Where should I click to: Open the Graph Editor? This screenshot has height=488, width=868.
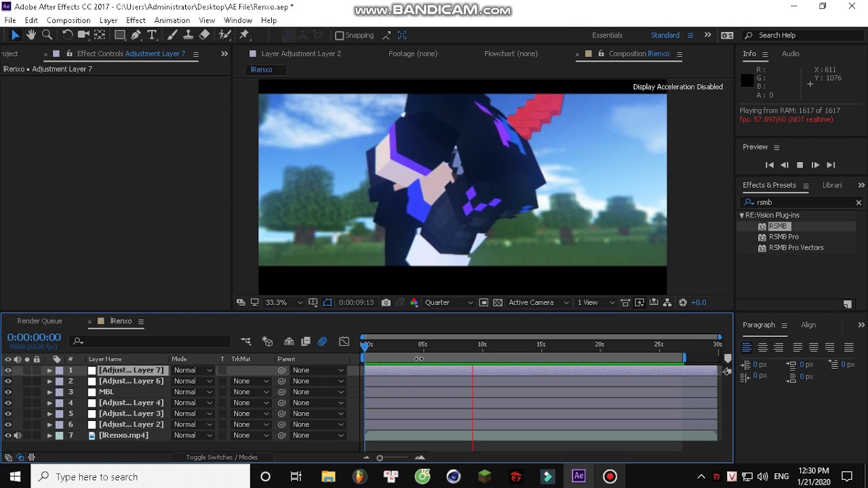point(344,342)
